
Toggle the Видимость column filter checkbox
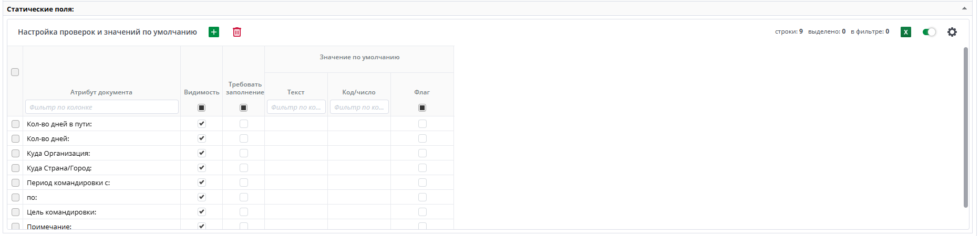(201, 108)
